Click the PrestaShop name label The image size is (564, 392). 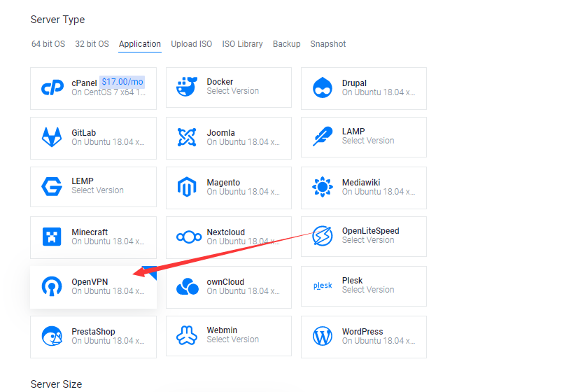coord(93,332)
